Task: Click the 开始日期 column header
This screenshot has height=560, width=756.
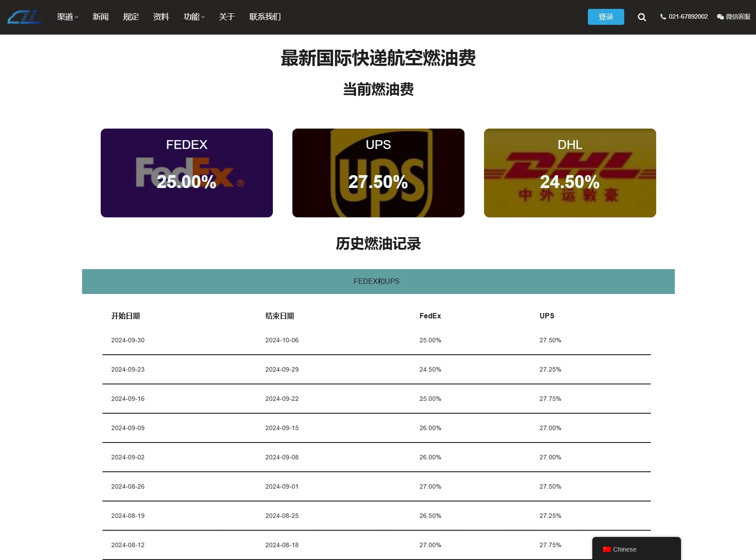Action: click(x=126, y=316)
